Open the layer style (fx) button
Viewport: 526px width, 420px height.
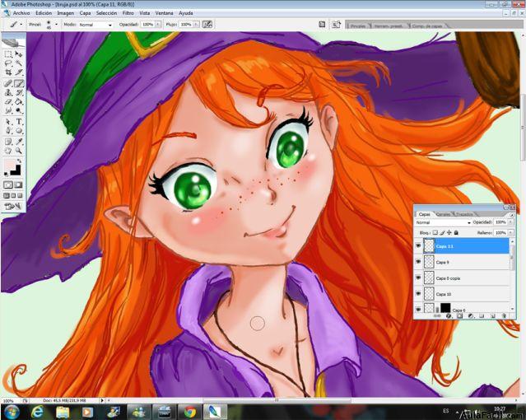point(449,316)
